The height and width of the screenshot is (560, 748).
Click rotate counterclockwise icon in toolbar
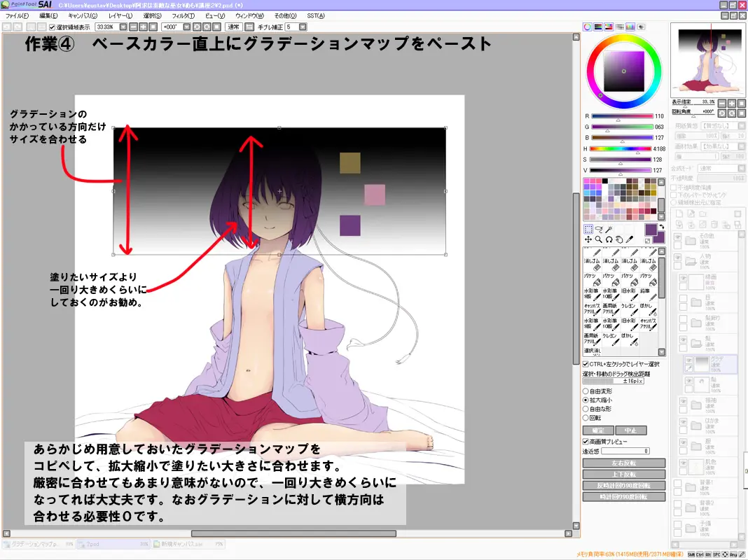coord(197,27)
